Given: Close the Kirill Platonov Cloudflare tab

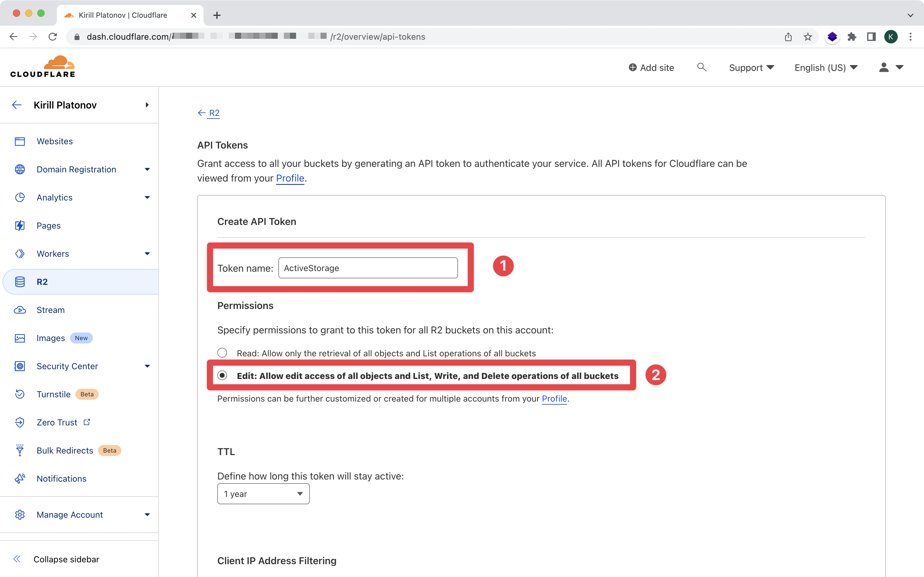Looking at the screenshot, I should pyautogui.click(x=194, y=15).
